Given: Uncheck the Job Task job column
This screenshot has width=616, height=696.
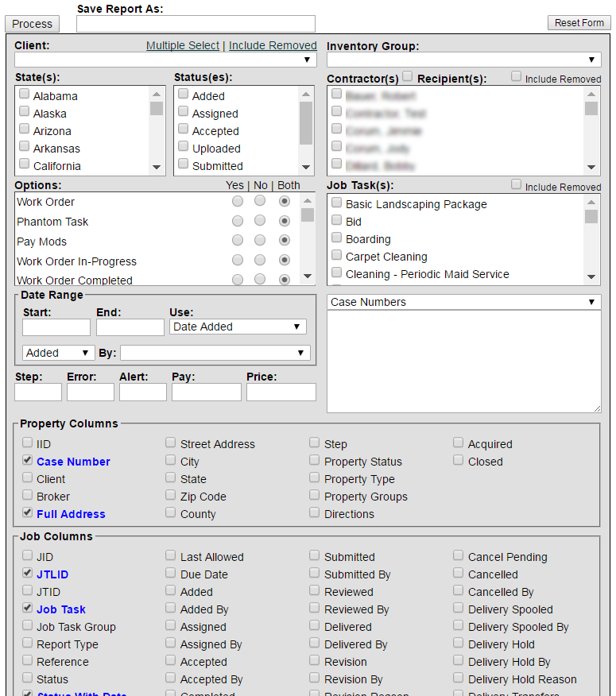Looking at the screenshot, I should [28, 608].
